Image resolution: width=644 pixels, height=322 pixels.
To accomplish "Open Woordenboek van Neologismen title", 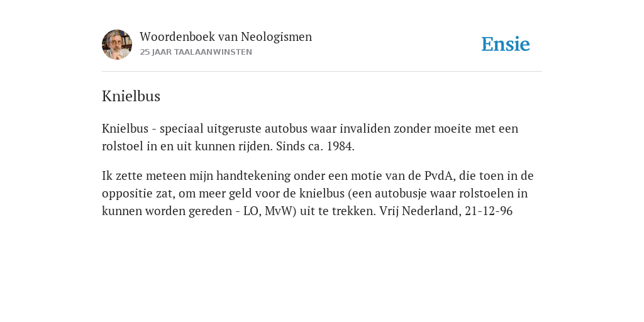I will tap(226, 36).
